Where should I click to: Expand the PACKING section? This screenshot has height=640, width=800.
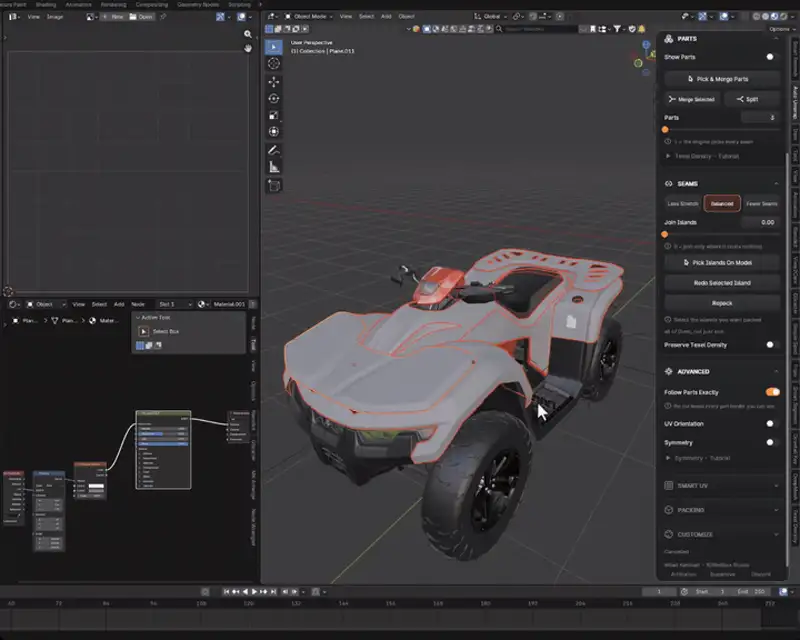pos(721,510)
